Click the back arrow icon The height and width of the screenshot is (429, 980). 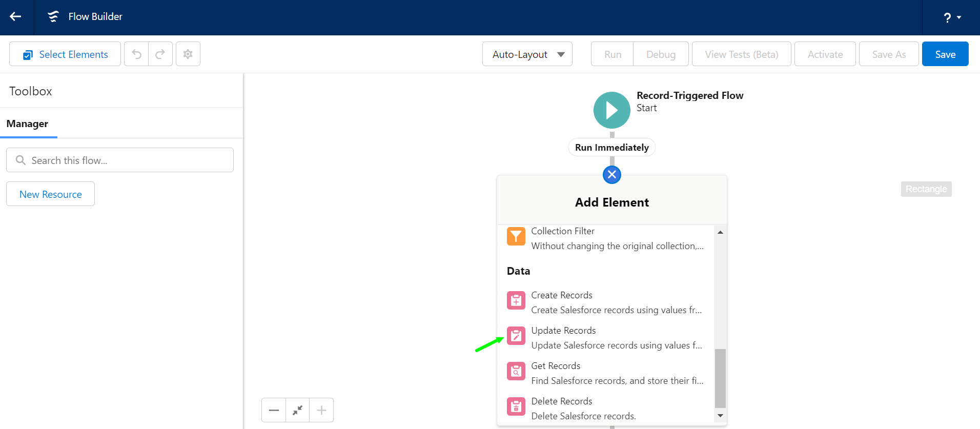(x=15, y=16)
